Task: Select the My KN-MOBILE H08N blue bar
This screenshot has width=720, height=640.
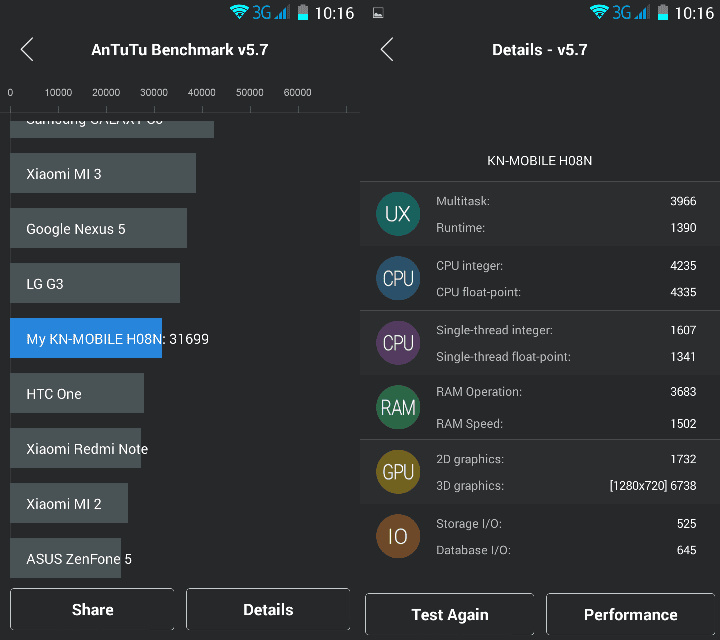Action: (x=86, y=338)
